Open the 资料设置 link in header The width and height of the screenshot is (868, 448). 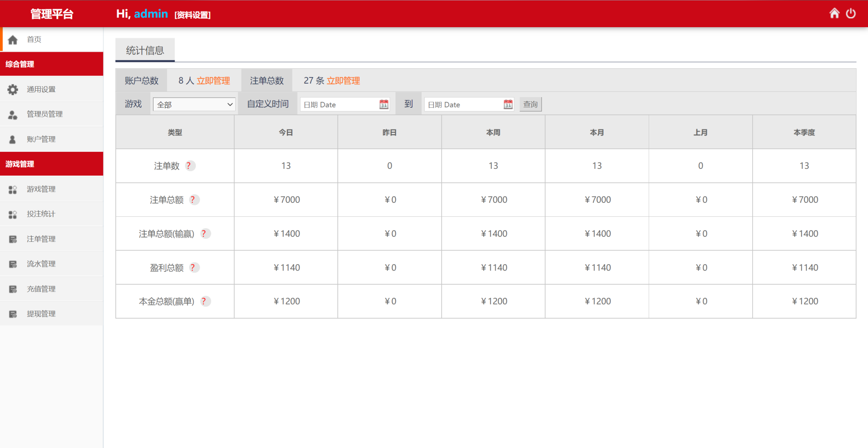pyautogui.click(x=192, y=15)
